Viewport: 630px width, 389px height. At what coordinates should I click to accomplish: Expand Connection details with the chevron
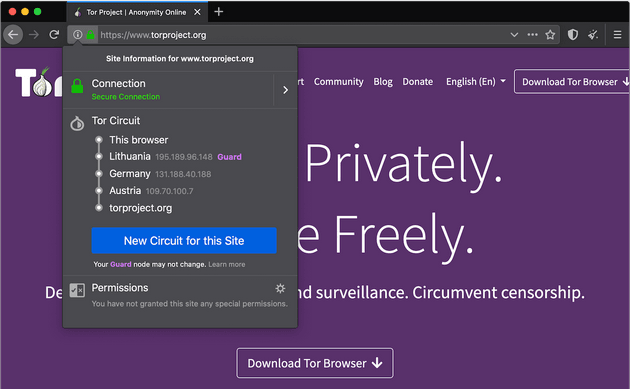click(x=285, y=90)
